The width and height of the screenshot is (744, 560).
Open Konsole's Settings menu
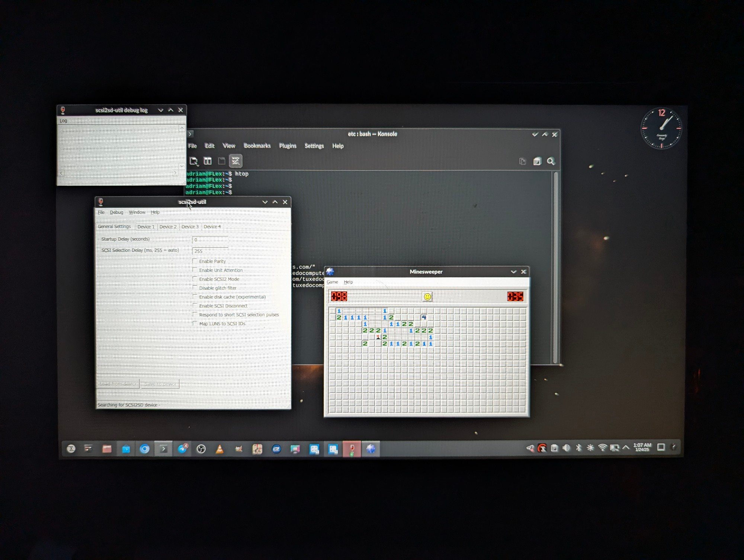(314, 146)
